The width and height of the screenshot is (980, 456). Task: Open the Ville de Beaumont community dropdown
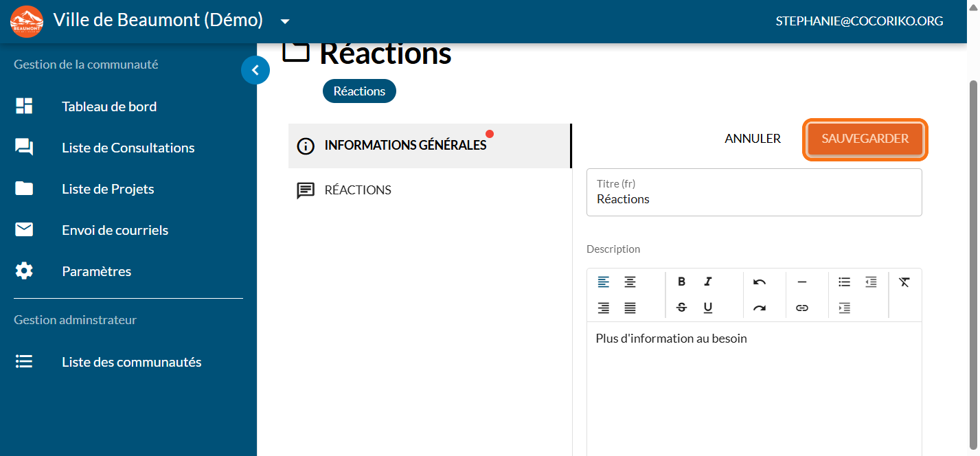pyautogui.click(x=285, y=21)
